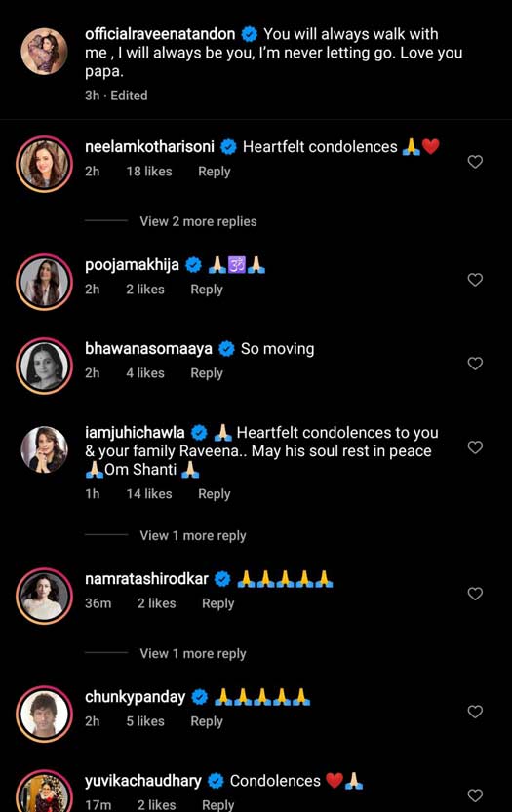View 14 likes on iamjuhichawla's comment
Screen dimensions: 512x812
pyautogui.click(x=149, y=494)
